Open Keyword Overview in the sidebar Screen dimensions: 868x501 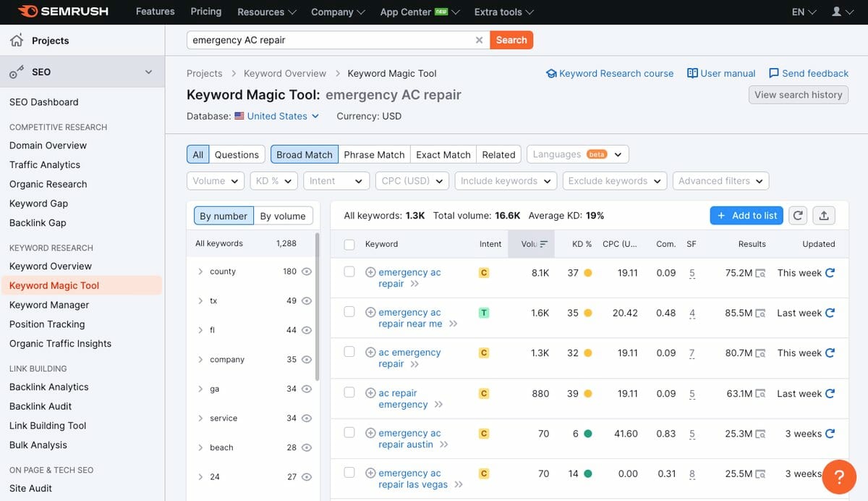click(51, 266)
